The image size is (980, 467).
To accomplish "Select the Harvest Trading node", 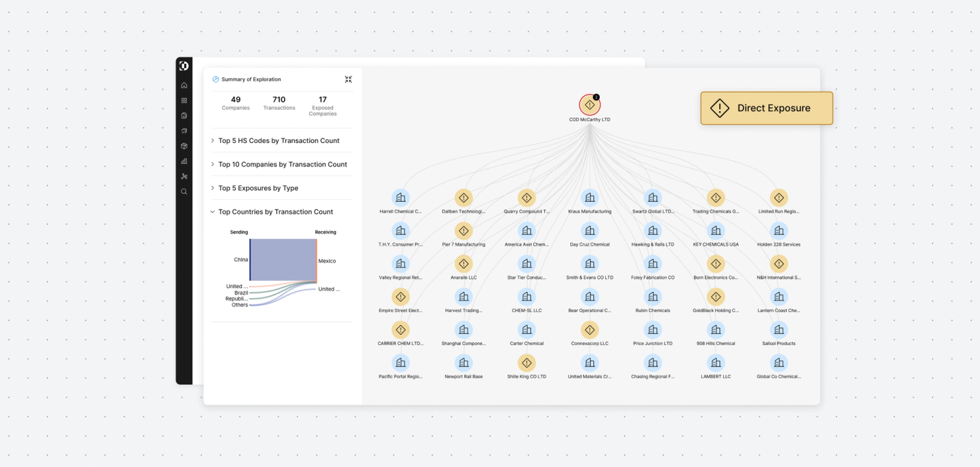I will (x=463, y=297).
